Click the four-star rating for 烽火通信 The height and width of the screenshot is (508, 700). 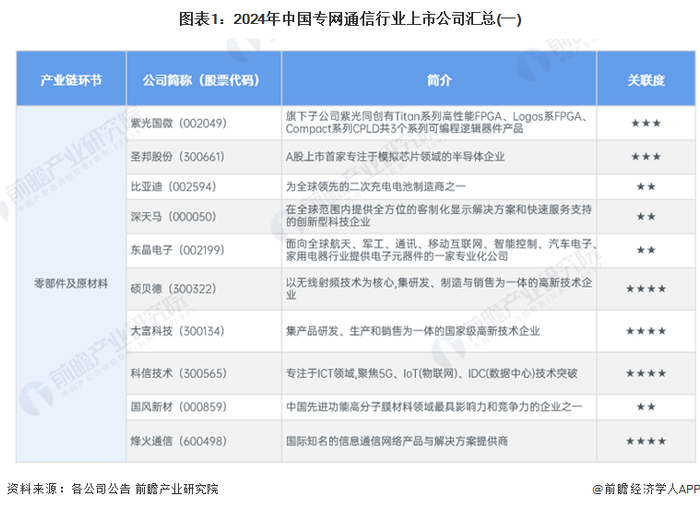point(646,441)
